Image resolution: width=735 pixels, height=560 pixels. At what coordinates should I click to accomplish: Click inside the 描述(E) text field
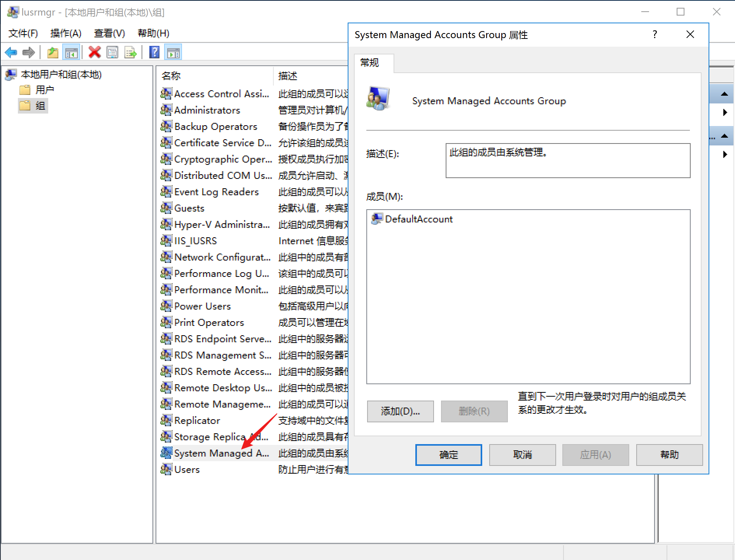tap(567, 161)
